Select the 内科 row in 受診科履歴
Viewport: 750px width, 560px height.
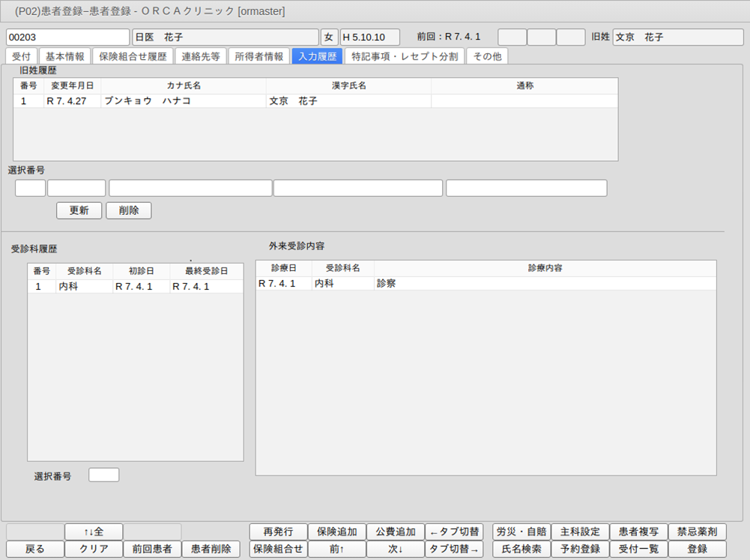(135, 286)
